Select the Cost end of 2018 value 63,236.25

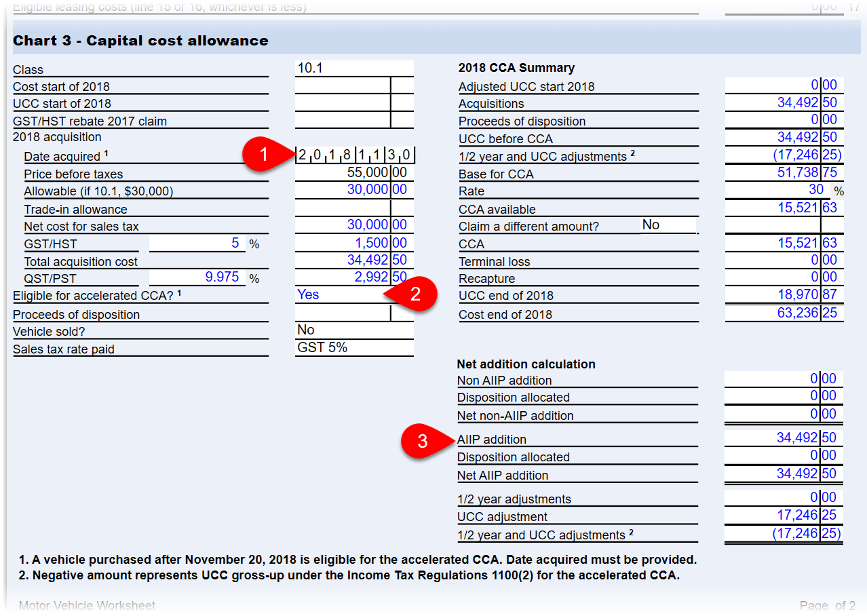click(x=784, y=313)
